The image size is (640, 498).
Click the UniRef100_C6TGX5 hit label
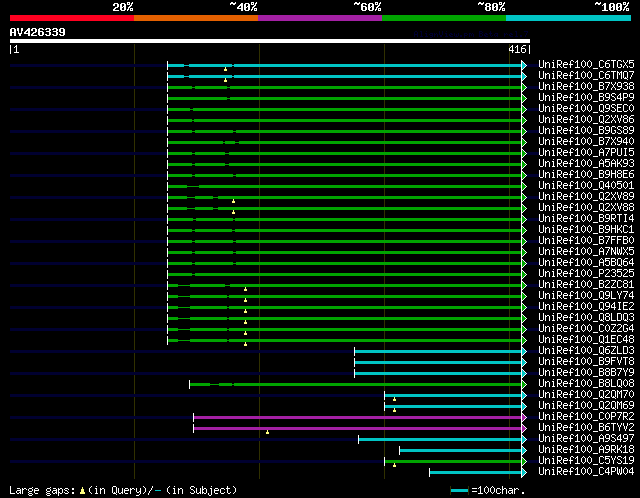586,64
